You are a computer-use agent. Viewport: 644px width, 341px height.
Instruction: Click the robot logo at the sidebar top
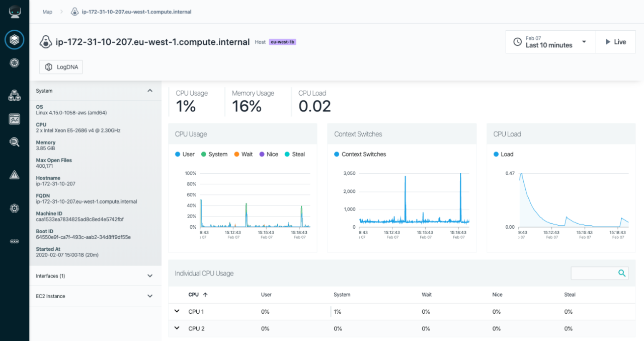click(14, 11)
